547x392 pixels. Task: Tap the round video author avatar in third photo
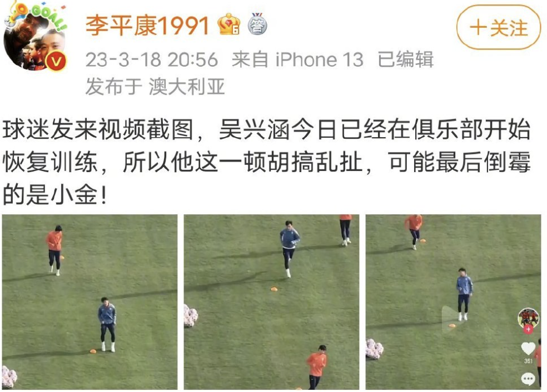click(x=528, y=318)
